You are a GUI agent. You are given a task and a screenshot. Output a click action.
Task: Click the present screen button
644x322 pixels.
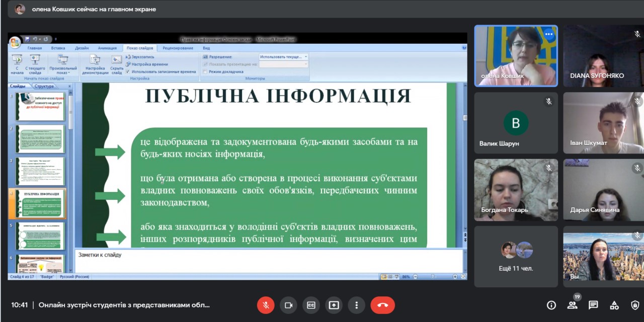click(x=334, y=305)
